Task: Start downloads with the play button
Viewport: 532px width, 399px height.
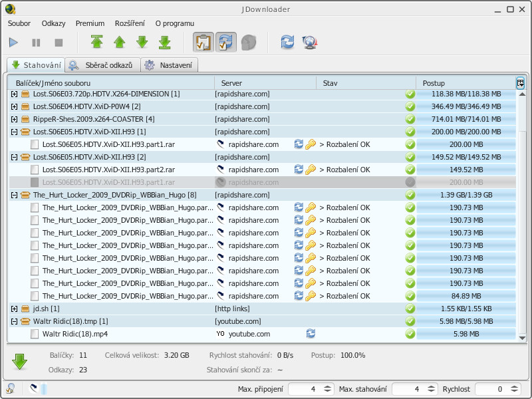Action: 13,43
